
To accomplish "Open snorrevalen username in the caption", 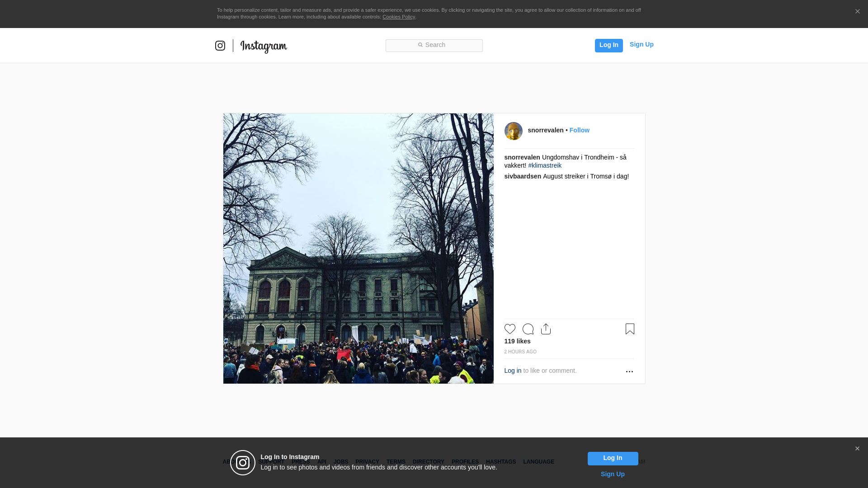I will 522,157.
